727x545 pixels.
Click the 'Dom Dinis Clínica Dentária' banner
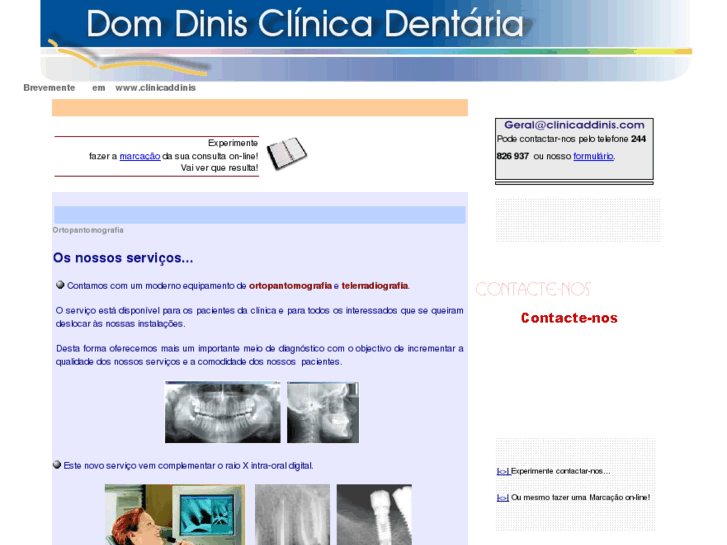click(366, 41)
